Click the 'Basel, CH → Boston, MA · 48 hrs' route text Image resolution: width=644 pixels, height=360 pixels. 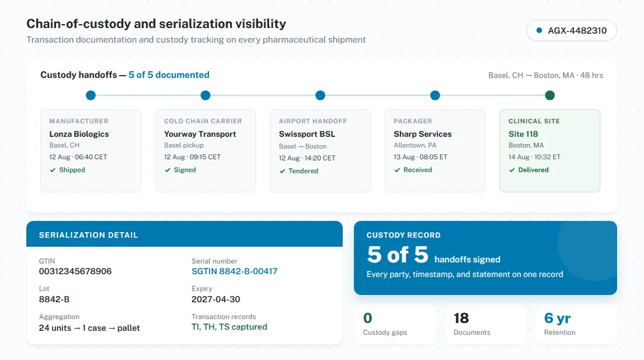point(545,75)
